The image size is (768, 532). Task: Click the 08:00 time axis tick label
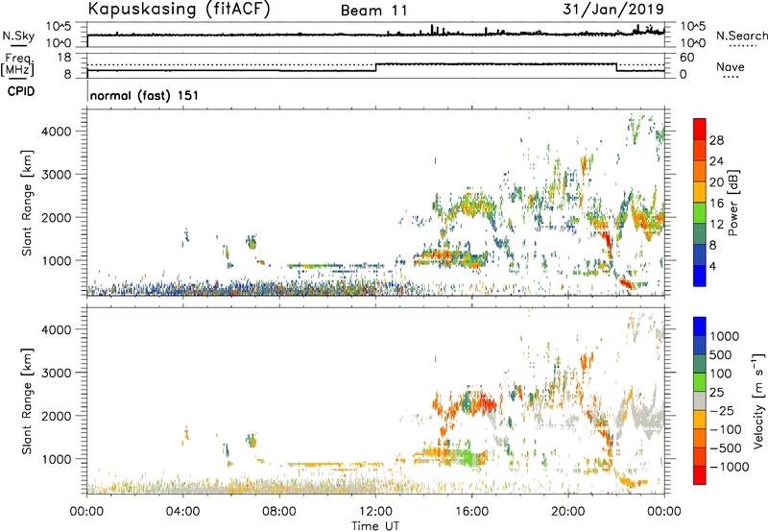click(279, 511)
